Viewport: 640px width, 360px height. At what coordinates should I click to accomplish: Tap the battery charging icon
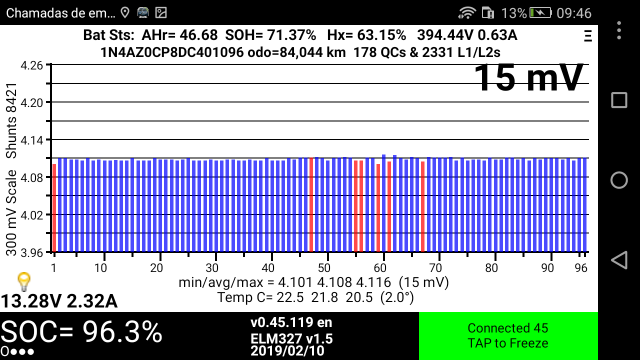[540, 13]
